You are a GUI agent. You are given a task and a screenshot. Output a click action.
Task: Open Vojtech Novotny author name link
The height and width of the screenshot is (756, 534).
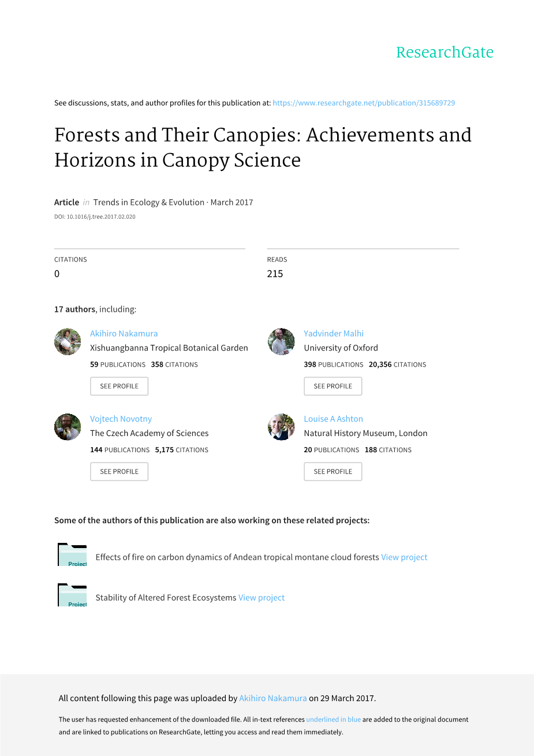coord(121,419)
